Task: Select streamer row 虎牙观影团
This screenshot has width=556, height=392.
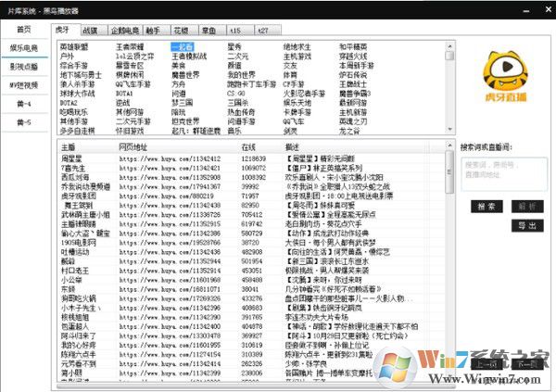Action: [x=251, y=196]
